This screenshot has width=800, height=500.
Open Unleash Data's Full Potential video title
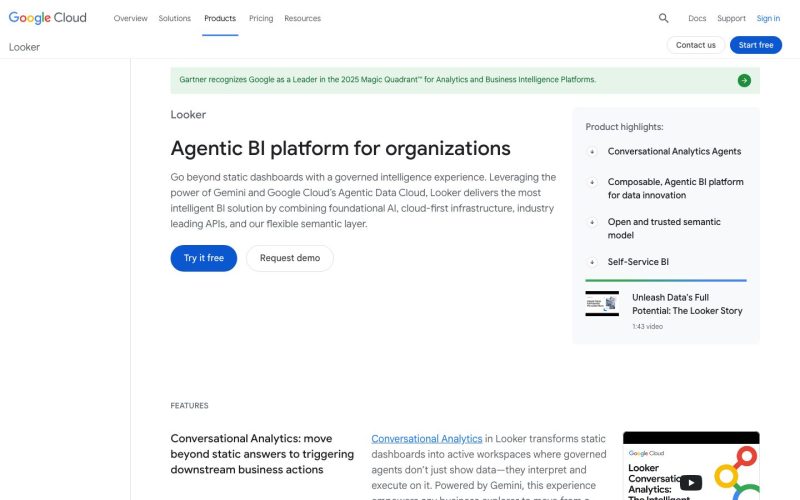tap(687, 304)
